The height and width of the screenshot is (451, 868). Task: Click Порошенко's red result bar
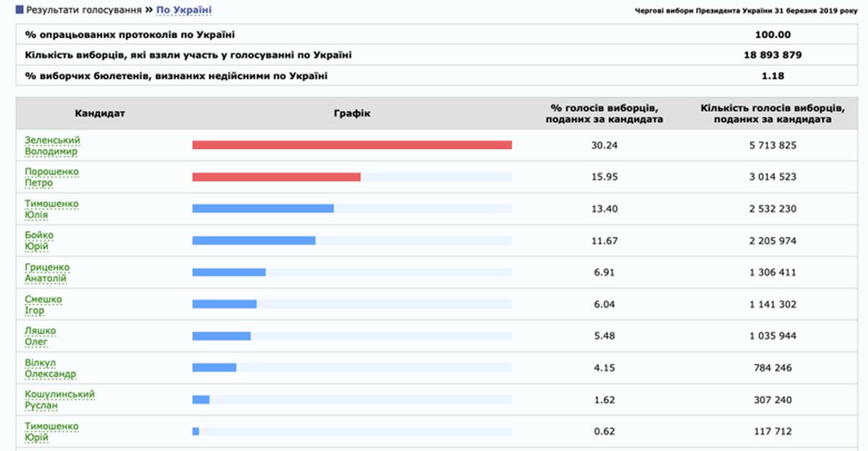[x=276, y=177]
